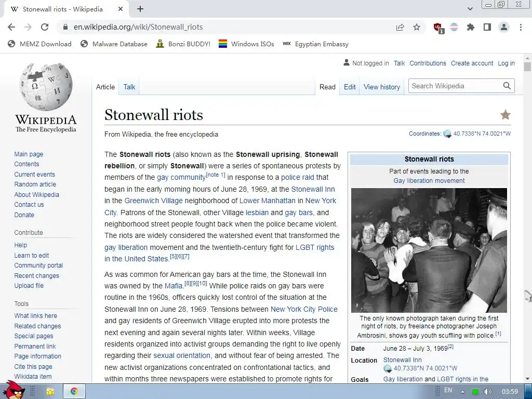This screenshot has width=532, height=399.
Task: Click the page vertical scrollbar thumb
Action: click(527, 66)
